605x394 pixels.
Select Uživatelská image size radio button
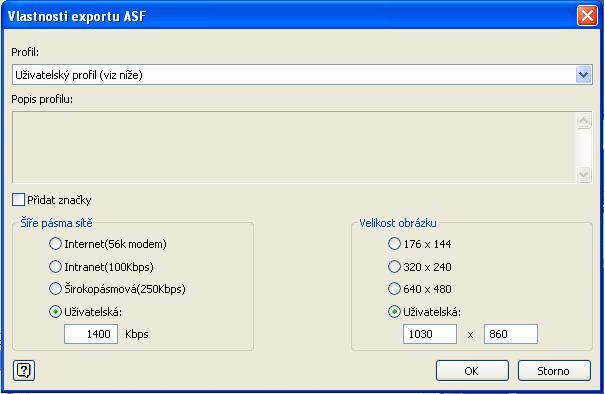pos(394,312)
